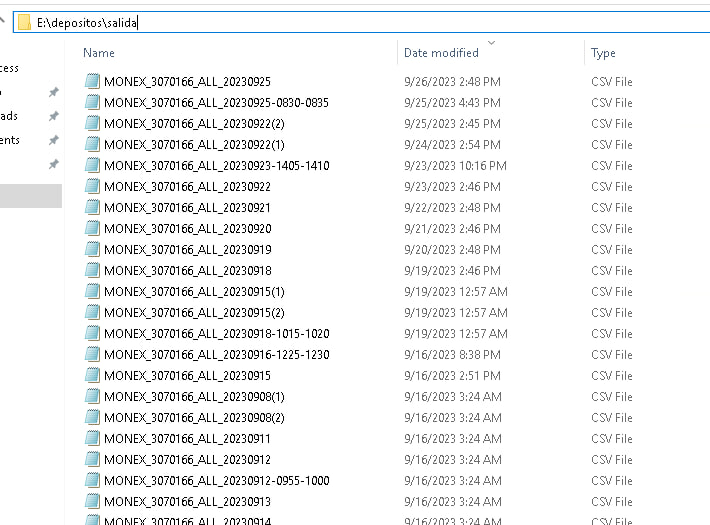Screen dimensions: 710x525
Task: Click the up arrow left of the address bar
Action: pyautogui.click(x=2, y=20)
